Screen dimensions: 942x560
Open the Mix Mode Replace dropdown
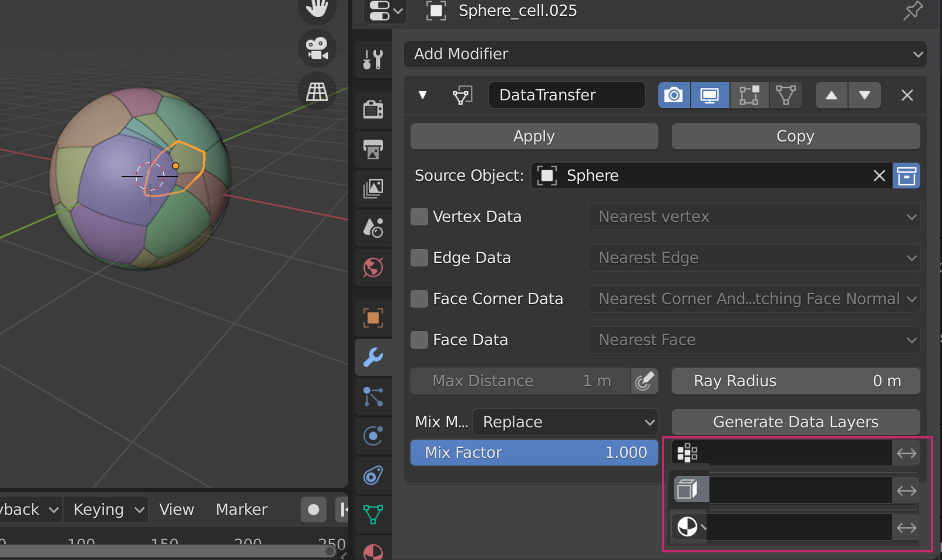pyautogui.click(x=566, y=422)
